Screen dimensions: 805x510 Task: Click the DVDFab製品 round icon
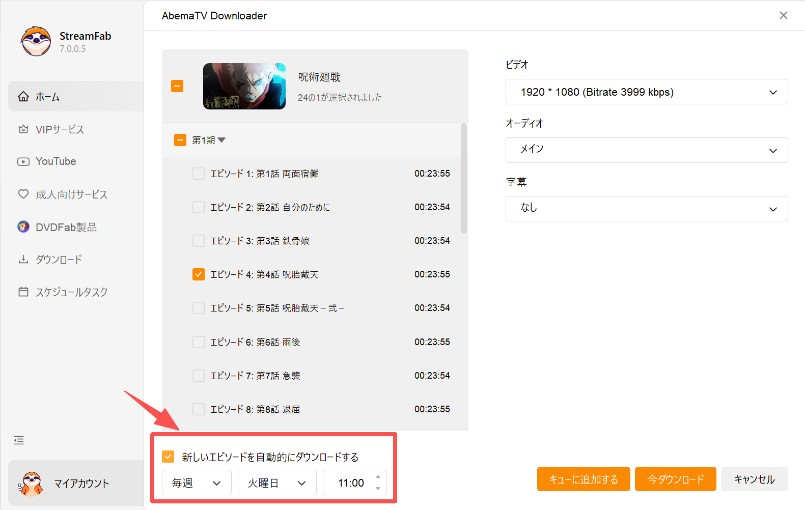pyautogui.click(x=23, y=226)
